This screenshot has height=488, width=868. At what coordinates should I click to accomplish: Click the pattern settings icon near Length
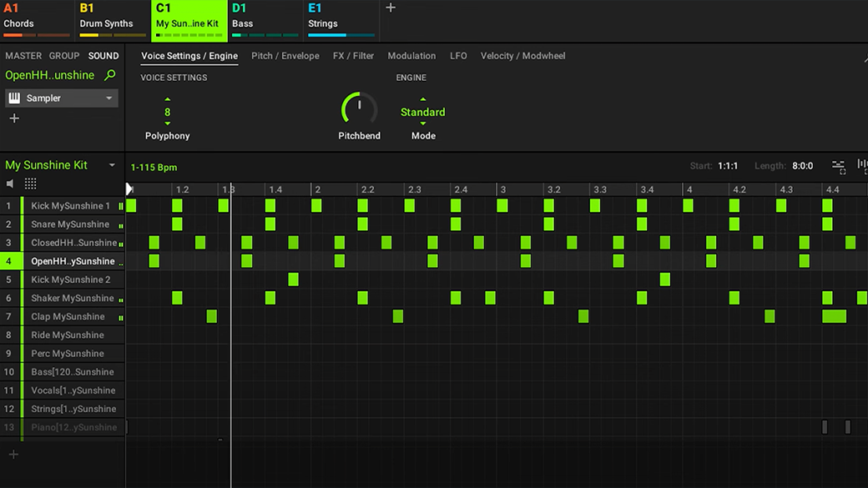coord(839,166)
